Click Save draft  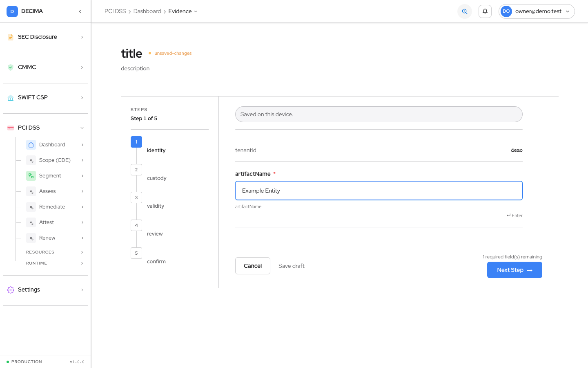[292, 266]
